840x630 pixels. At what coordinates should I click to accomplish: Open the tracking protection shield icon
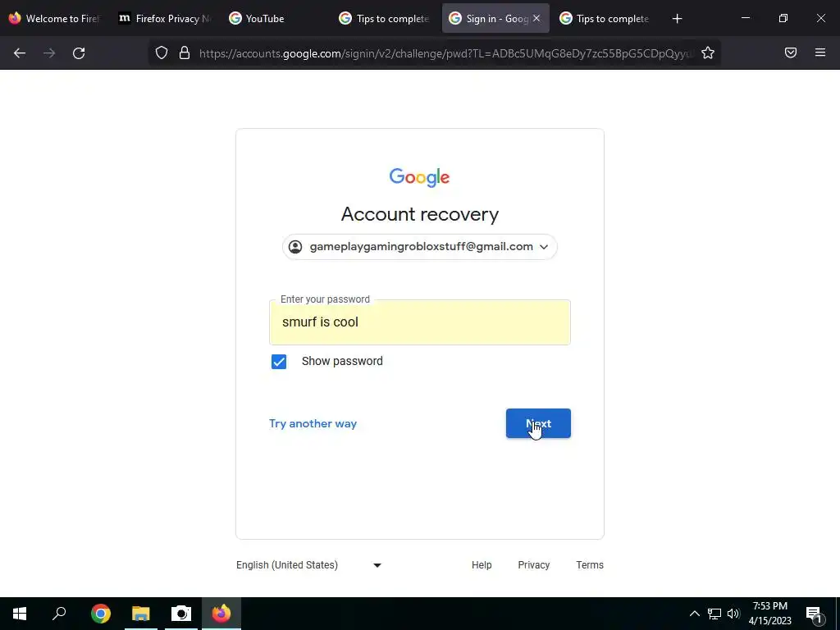click(162, 52)
